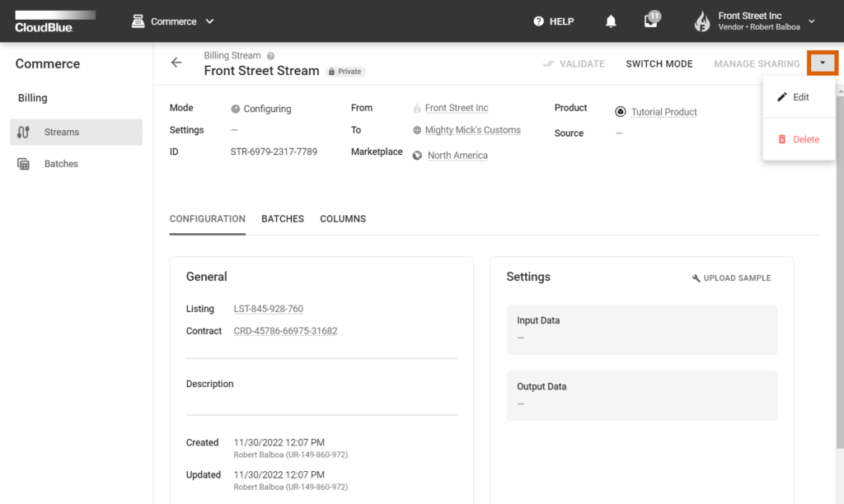Click the VALIDATE button
Viewport: 844px width, 504px height.
pyautogui.click(x=574, y=64)
